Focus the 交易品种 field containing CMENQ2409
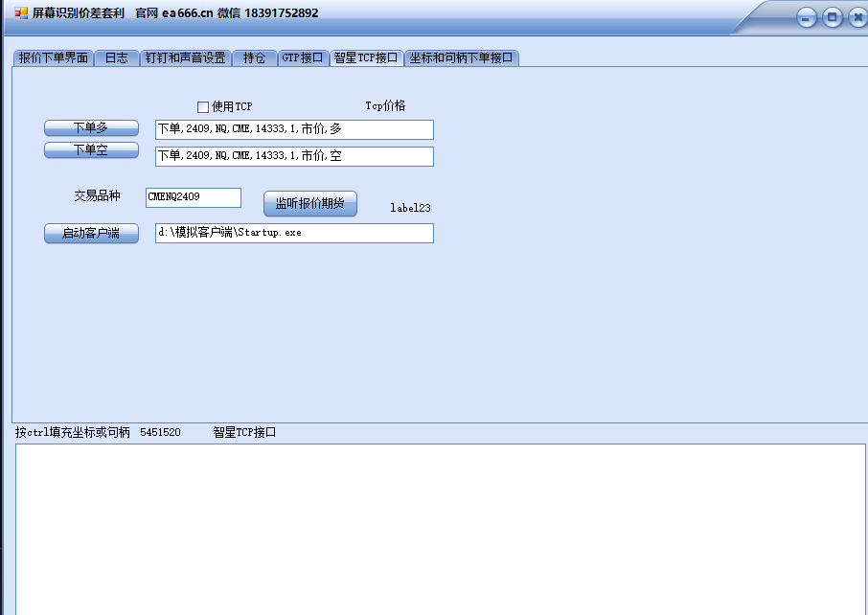868x615 pixels. coord(193,197)
